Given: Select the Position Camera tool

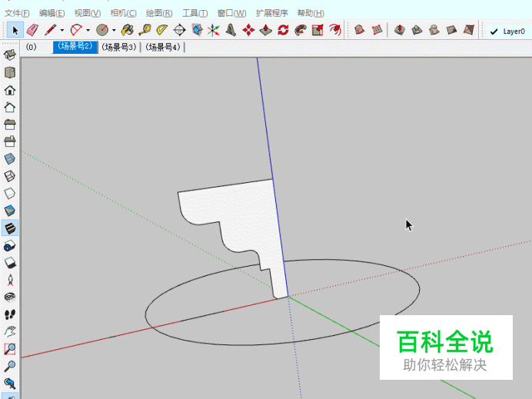Looking at the screenshot, I should pyautogui.click(x=10, y=280).
